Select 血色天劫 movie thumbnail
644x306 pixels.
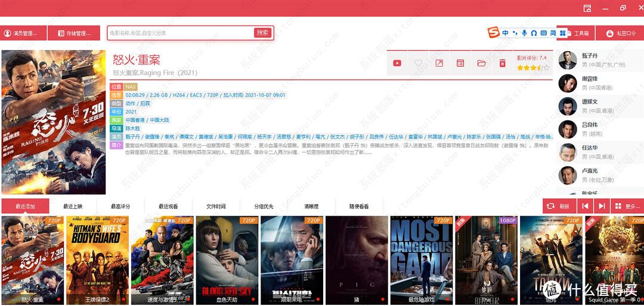click(227, 261)
